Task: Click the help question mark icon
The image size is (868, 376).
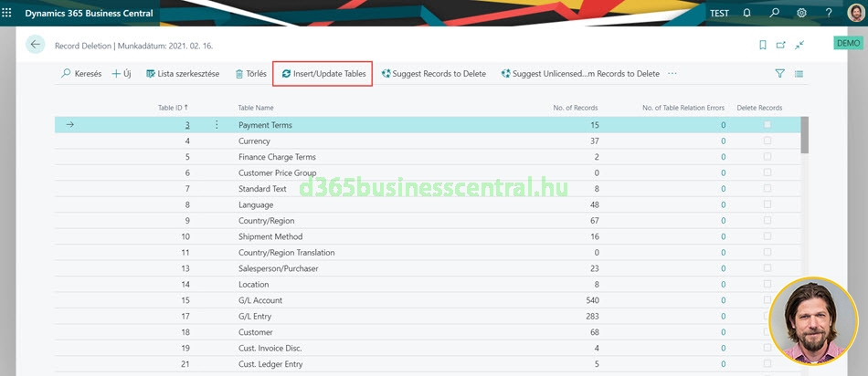Action: [829, 13]
